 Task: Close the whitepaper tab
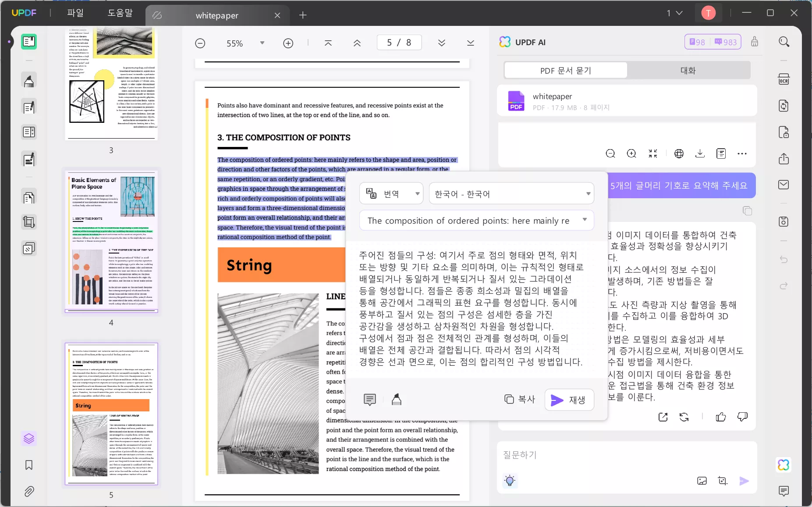277,15
